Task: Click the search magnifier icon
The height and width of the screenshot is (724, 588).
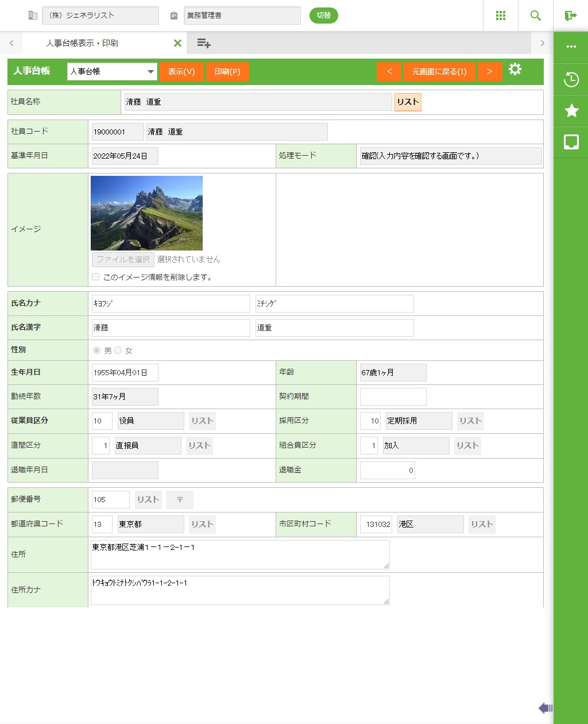Action: pos(535,16)
